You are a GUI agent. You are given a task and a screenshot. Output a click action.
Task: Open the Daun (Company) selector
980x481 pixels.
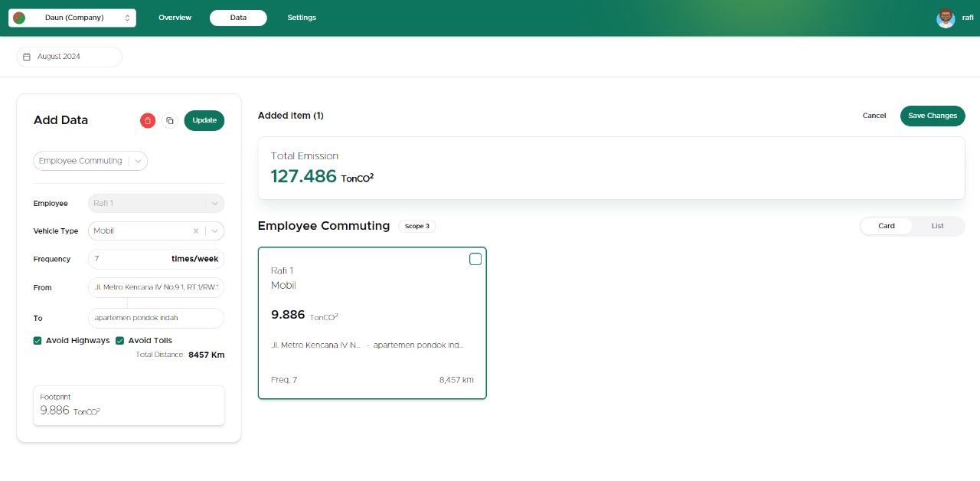(x=73, y=18)
